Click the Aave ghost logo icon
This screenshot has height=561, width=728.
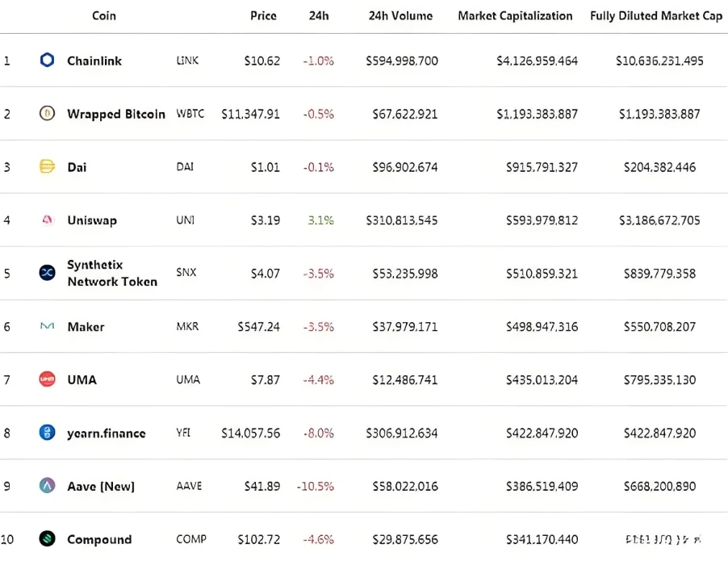point(47,485)
